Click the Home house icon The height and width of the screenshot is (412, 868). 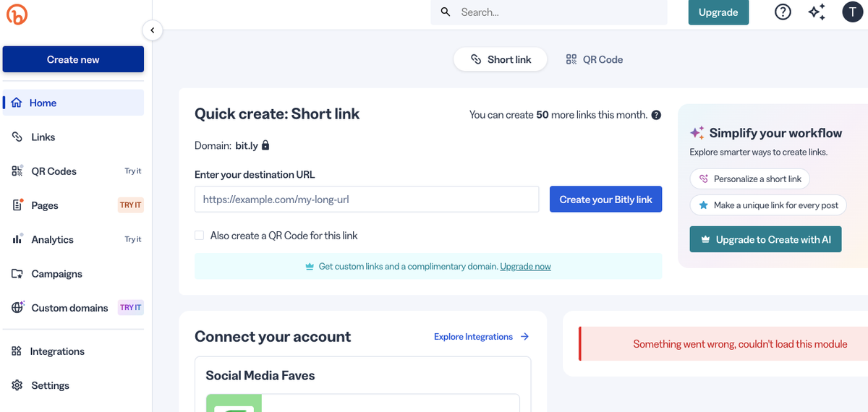point(17,103)
